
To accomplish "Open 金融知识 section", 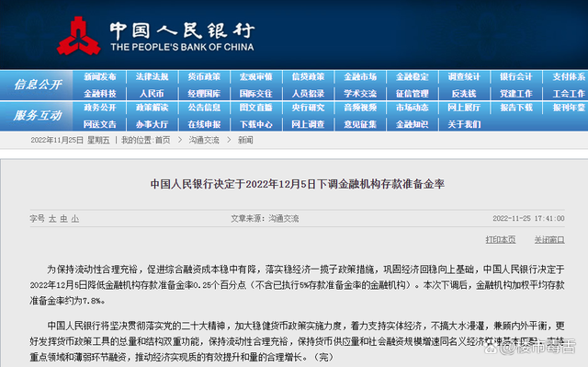I will pos(413,124).
